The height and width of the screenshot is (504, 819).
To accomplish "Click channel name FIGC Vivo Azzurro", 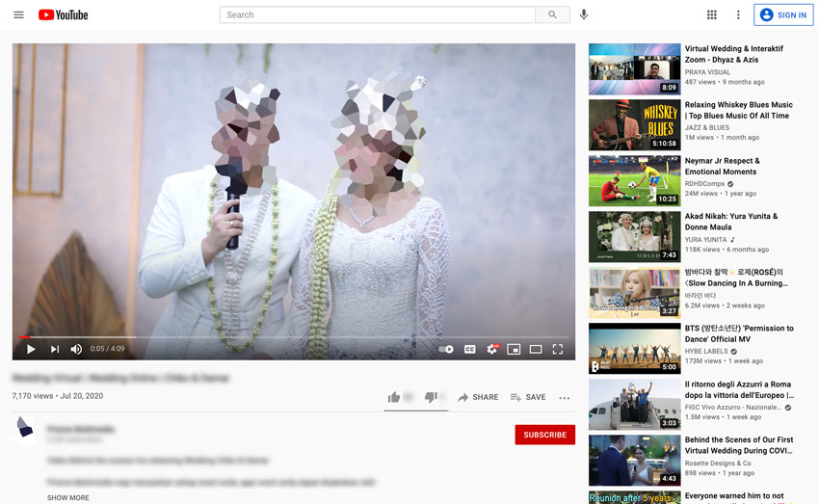I will coord(733,407).
